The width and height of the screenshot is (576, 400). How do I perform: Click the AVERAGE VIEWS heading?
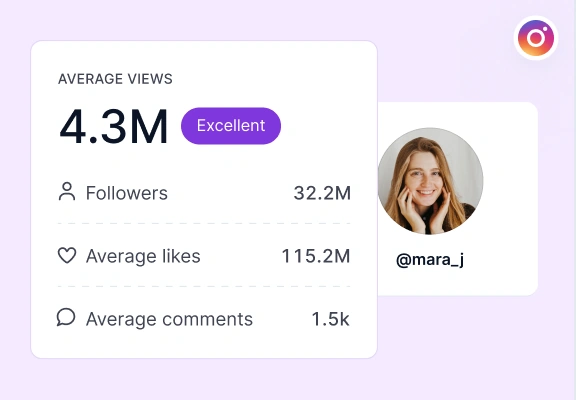pyautogui.click(x=115, y=79)
